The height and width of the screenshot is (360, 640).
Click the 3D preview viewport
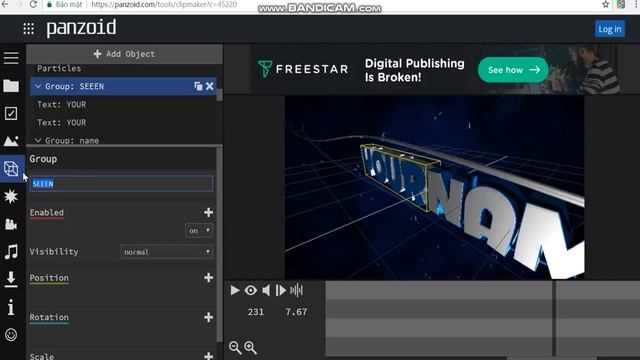point(434,187)
